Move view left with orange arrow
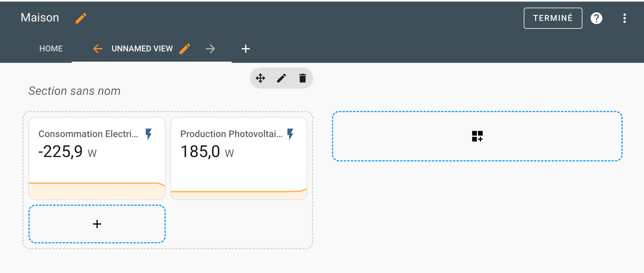 [98, 49]
